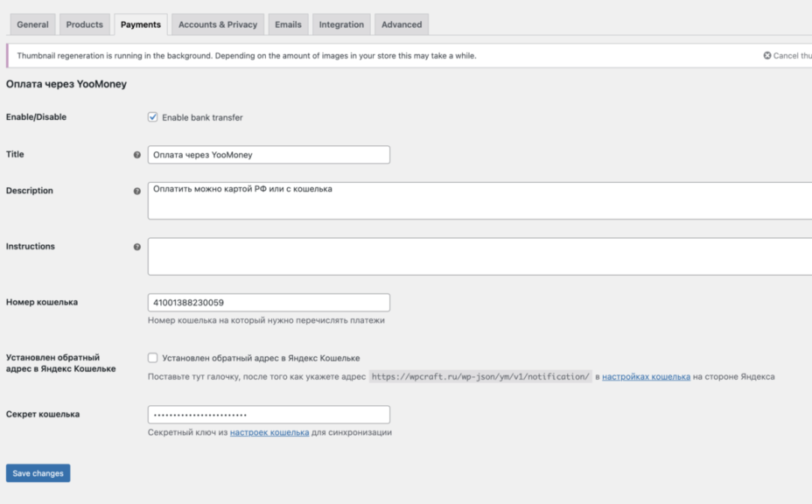Click the Номер кошелька input field
Viewport: 812px width, 504px height.
click(x=269, y=303)
